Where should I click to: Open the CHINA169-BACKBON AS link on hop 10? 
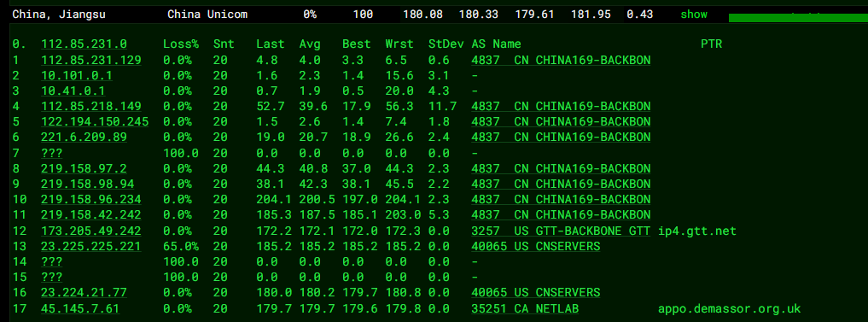click(x=561, y=200)
